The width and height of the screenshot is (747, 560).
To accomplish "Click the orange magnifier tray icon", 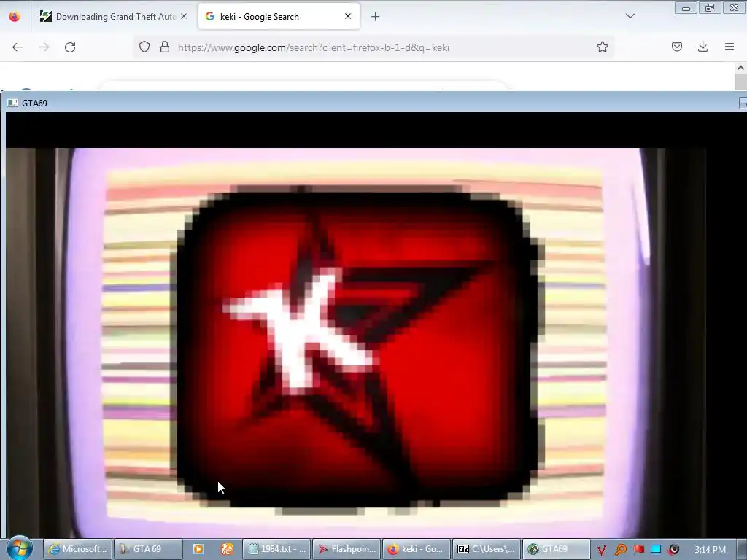I will click(620, 550).
